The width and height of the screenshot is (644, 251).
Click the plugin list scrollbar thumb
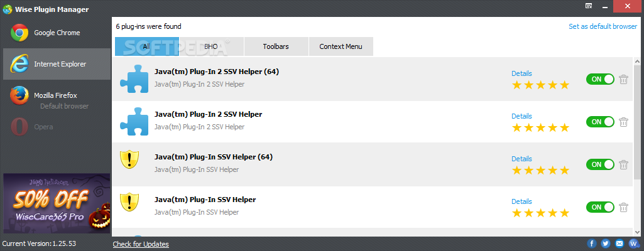point(637,122)
